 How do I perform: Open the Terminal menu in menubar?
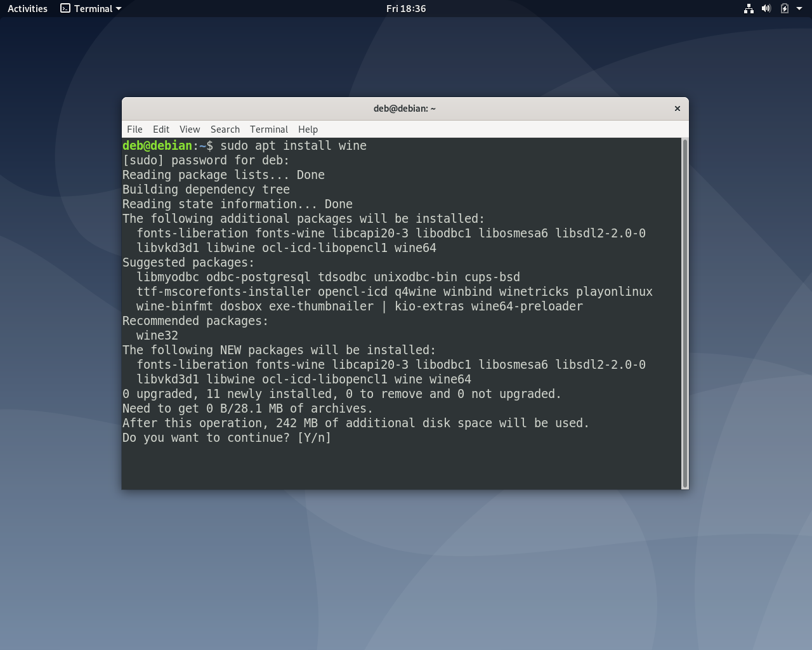point(269,129)
